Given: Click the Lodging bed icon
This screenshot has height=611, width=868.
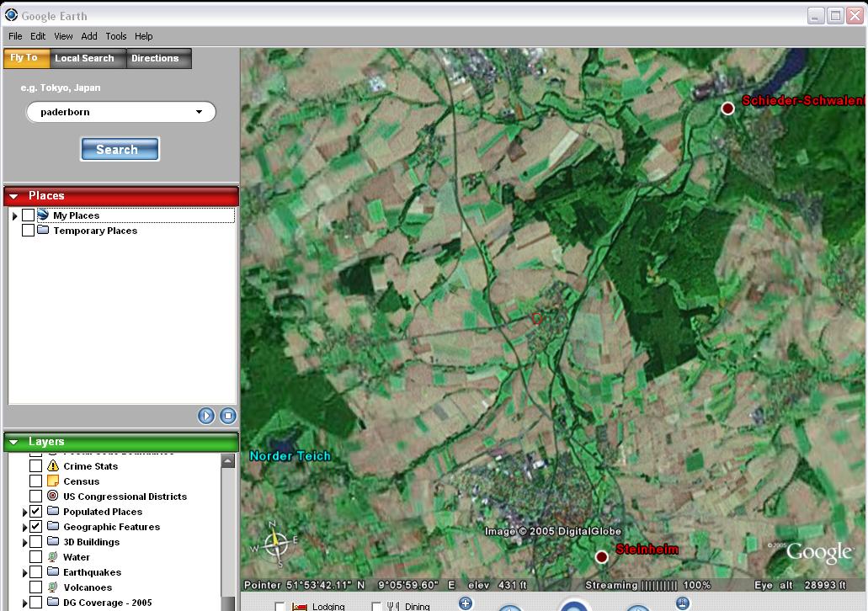Looking at the screenshot, I should pos(300,607).
